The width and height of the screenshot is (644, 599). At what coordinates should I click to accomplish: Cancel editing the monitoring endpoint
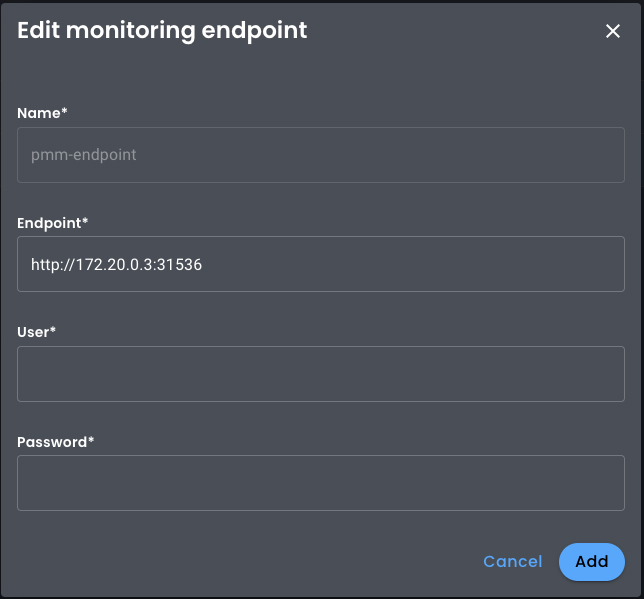tap(512, 562)
